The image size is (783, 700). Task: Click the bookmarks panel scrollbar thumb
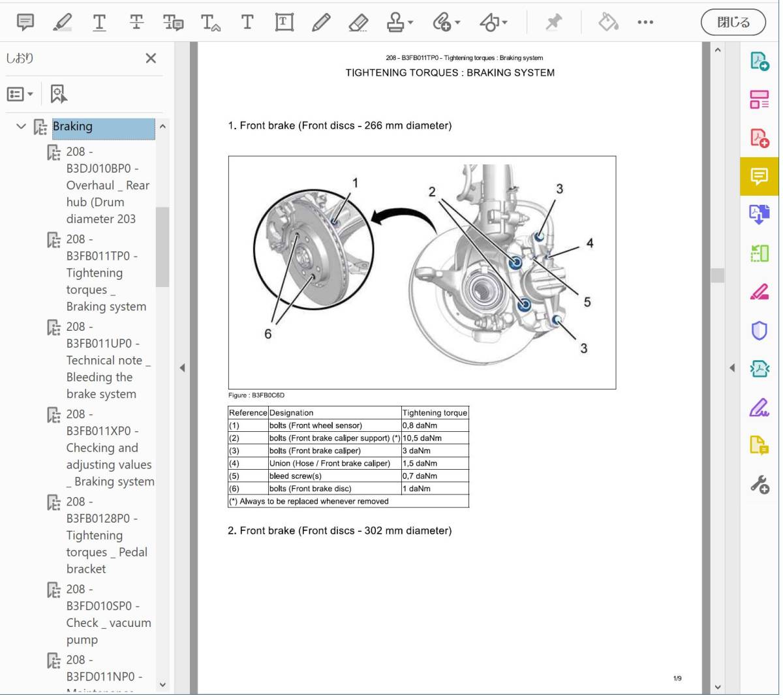(162, 247)
